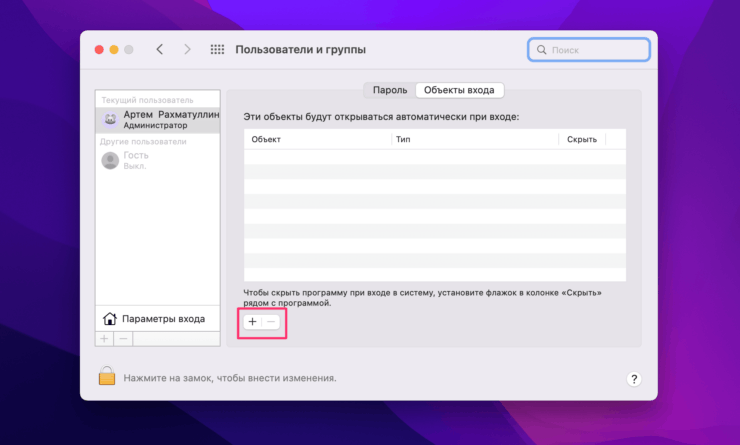Add a user with sidebar plus button
The image size is (740, 445).
104,339
